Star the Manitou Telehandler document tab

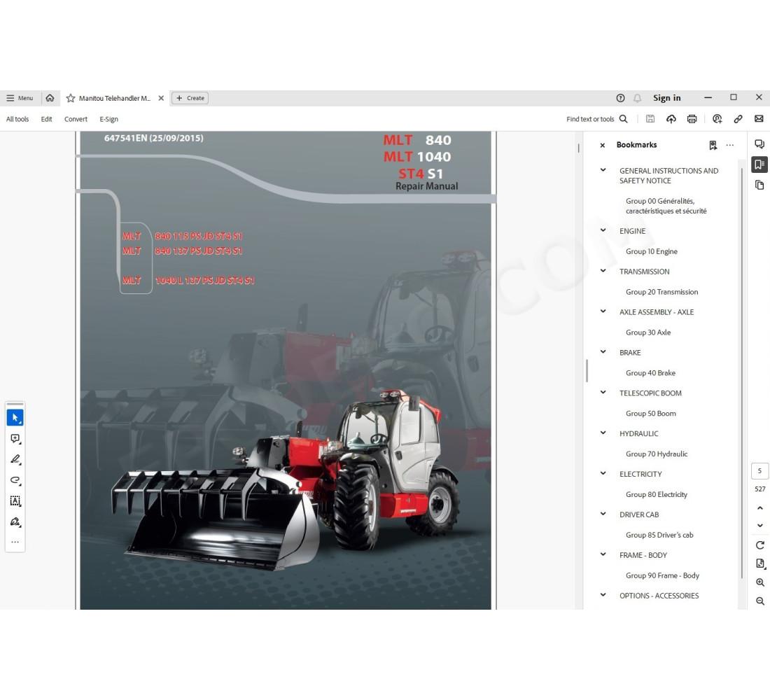(71, 98)
